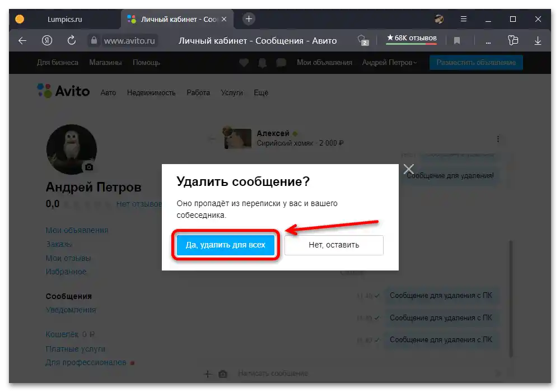Screen dimensions: 560x392
Task: Click the chat scrollbar
Action: pyautogui.click(x=511, y=298)
